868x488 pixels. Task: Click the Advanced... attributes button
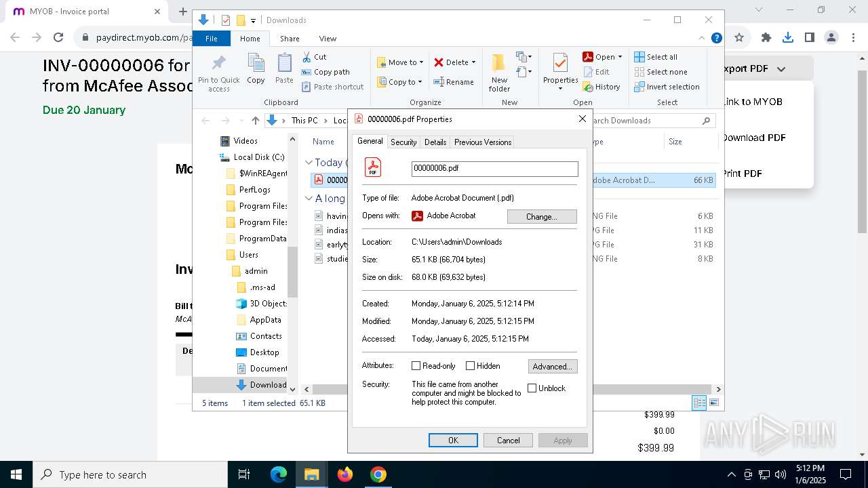pos(553,366)
